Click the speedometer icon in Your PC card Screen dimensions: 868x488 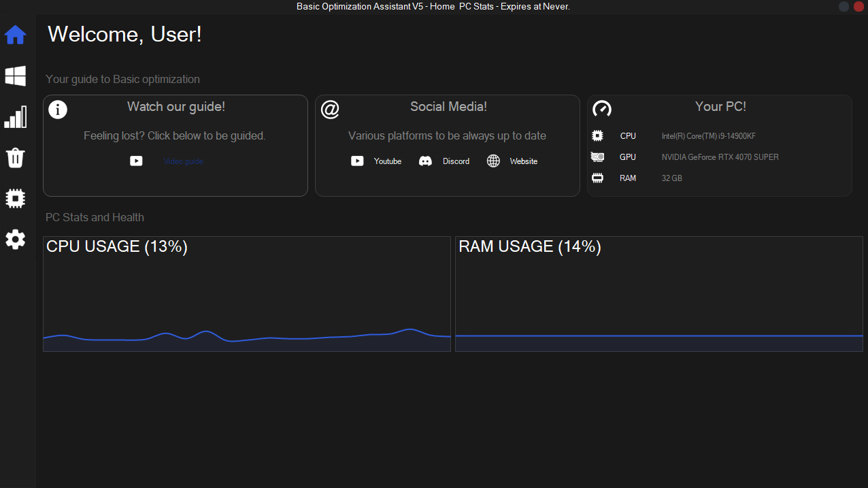point(602,109)
